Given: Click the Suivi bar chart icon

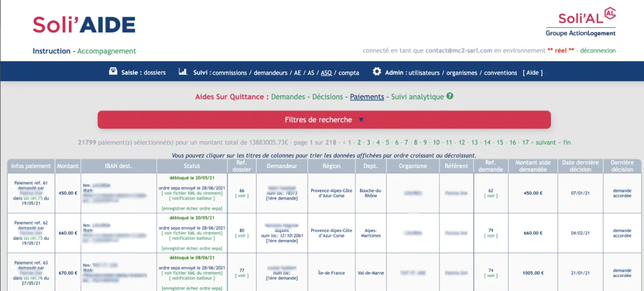Looking at the screenshot, I should [x=182, y=72].
